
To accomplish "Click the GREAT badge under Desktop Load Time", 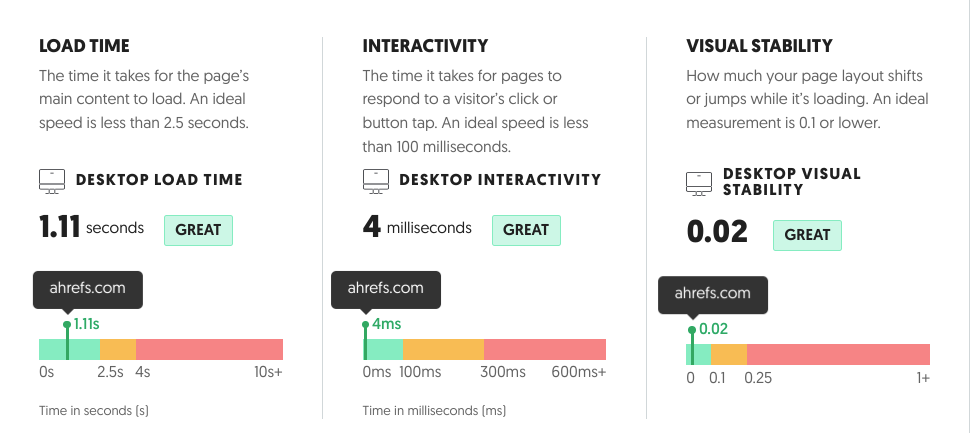I will click(198, 230).
